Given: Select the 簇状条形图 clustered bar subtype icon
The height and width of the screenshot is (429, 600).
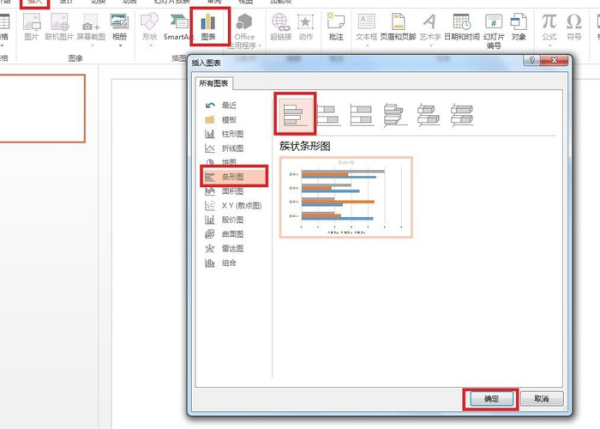Looking at the screenshot, I should point(295,114).
